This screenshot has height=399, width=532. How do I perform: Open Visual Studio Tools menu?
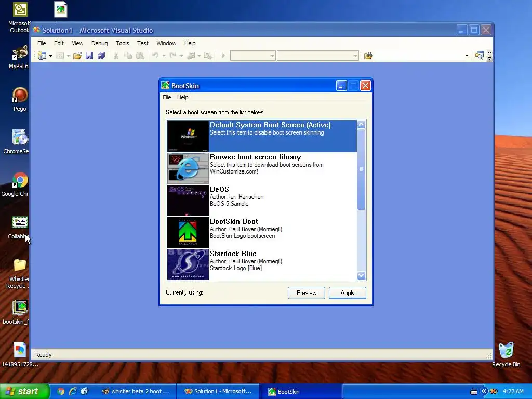coord(123,43)
